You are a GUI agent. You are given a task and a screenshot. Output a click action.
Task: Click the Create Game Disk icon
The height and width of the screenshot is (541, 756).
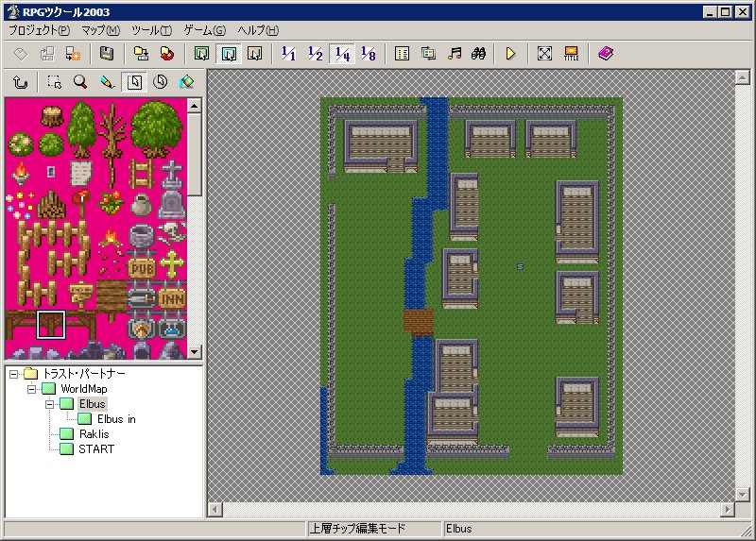click(x=141, y=54)
